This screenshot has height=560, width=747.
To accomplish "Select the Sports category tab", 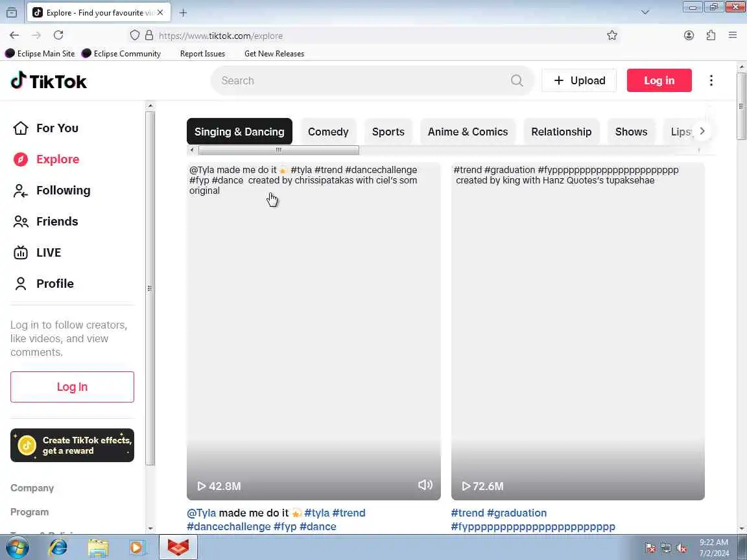I will click(388, 132).
